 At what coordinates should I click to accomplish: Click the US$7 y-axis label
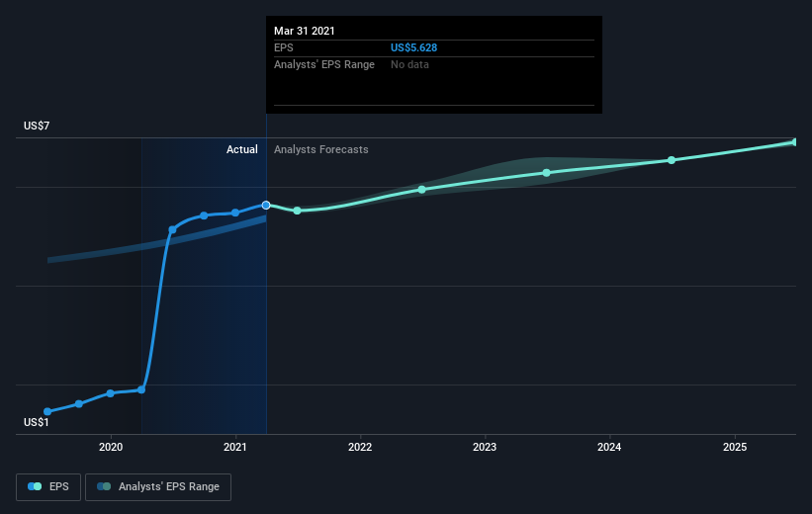(x=37, y=126)
